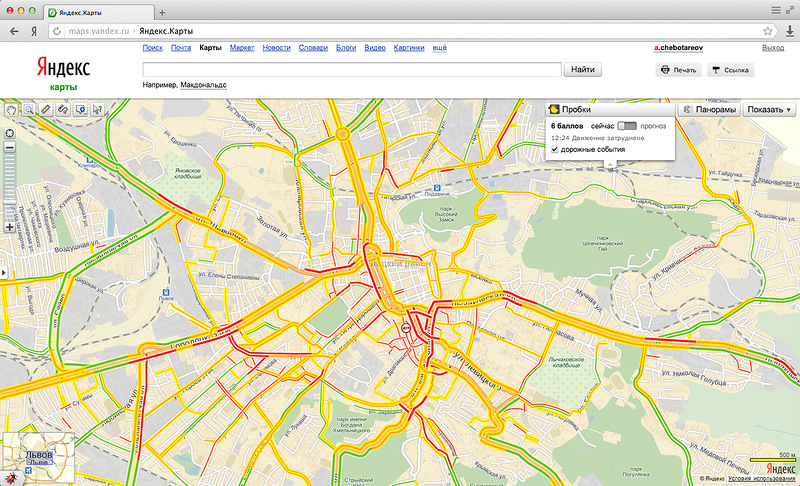800x486 pixels.
Task: Switch to the Яндекс.Карты browser tab
Action: pos(99,12)
